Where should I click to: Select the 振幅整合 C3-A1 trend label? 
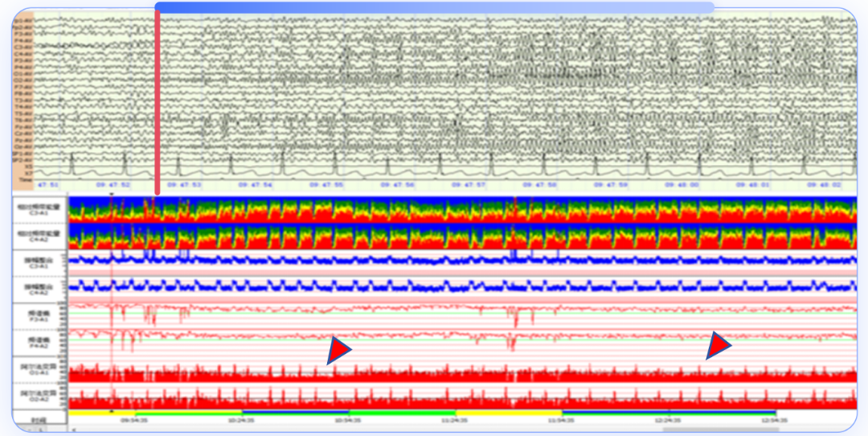39,262
